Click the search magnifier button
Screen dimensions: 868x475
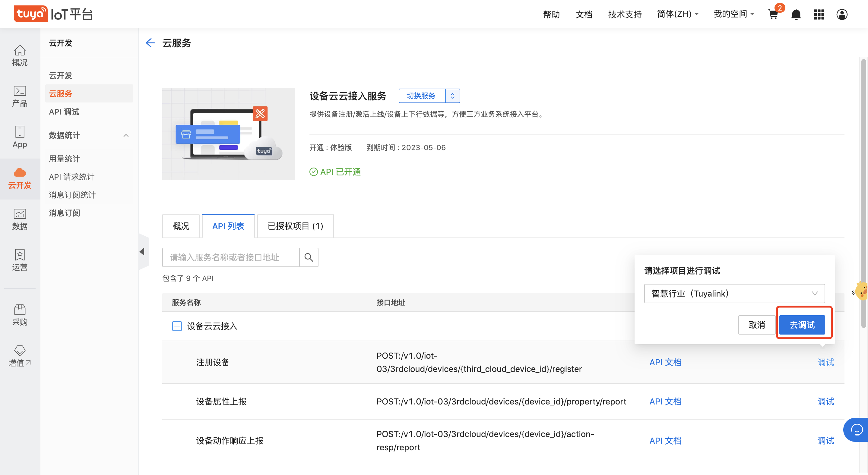tap(309, 257)
